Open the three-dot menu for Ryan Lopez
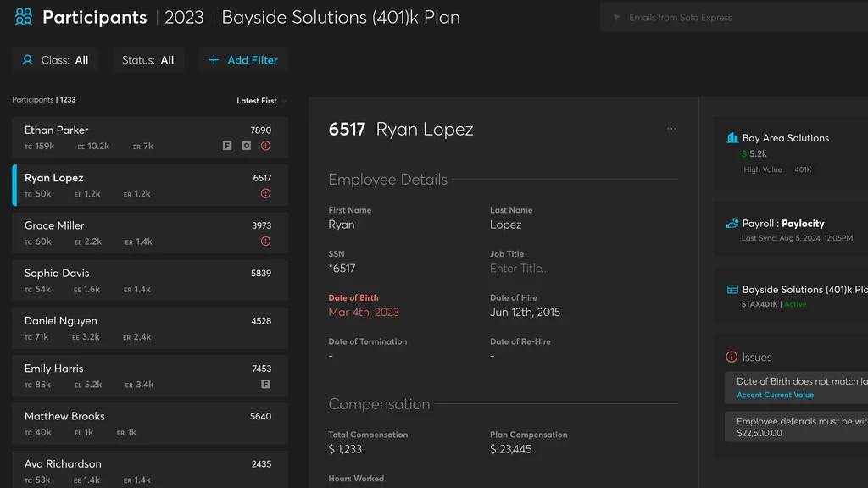Screen dimensions: 868x488 (671, 130)
